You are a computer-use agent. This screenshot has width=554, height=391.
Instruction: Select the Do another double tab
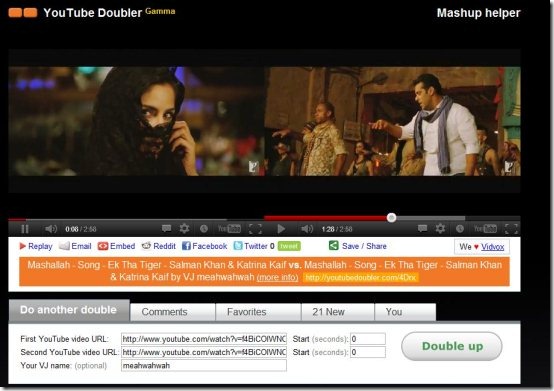(69, 310)
